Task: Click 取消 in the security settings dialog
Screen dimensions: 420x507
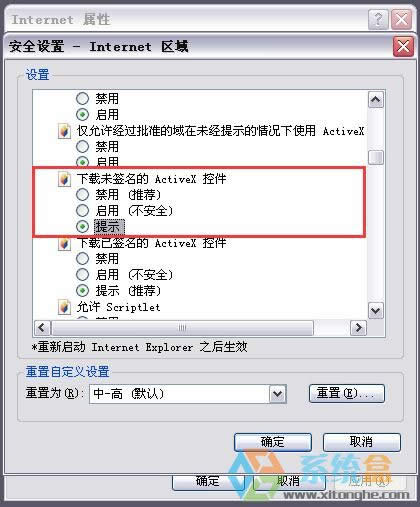Action: pos(362,442)
